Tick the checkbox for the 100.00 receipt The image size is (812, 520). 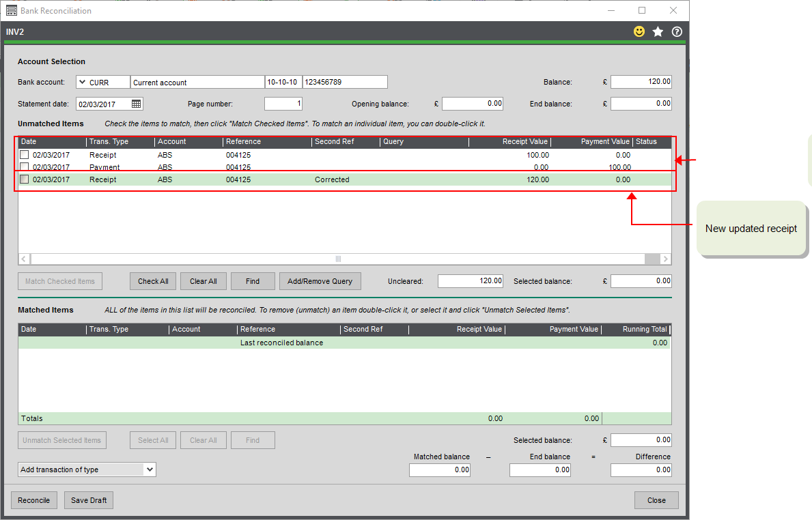tap(25, 155)
